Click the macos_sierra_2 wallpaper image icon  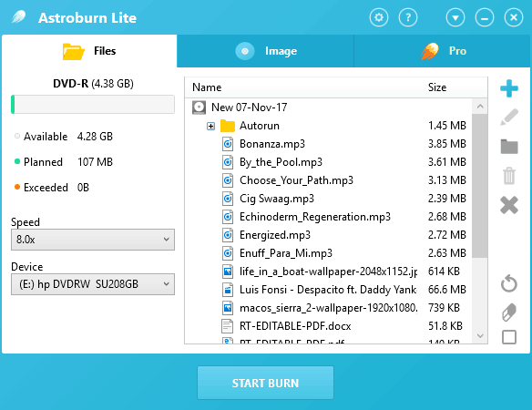(x=228, y=308)
